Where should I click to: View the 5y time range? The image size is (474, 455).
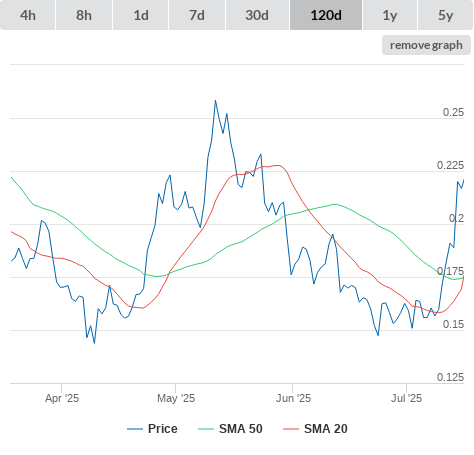pos(445,15)
